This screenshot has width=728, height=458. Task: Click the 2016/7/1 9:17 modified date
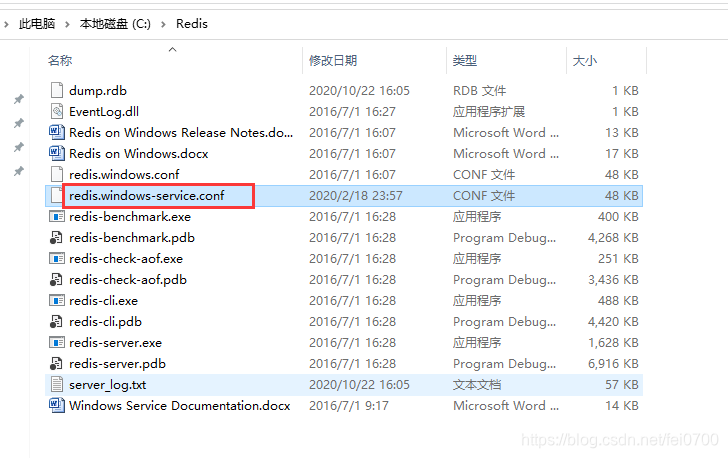coord(349,406)
